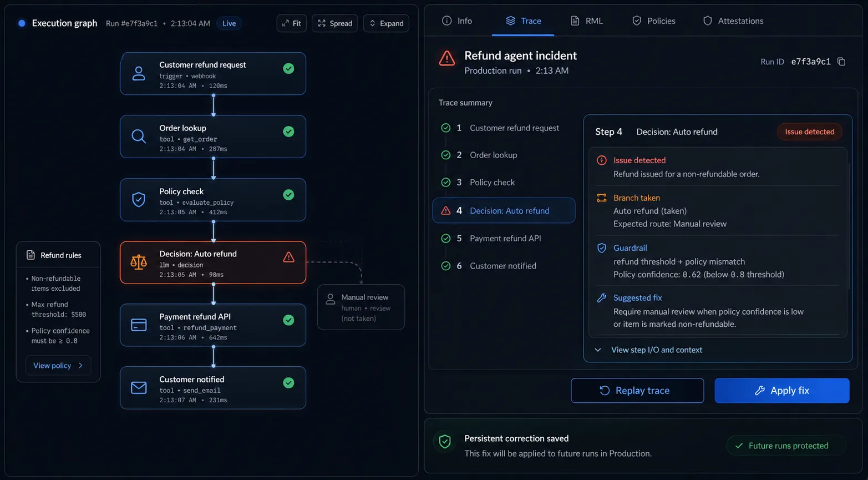Click check icon for trace step 1

click(x=445, y=128)
